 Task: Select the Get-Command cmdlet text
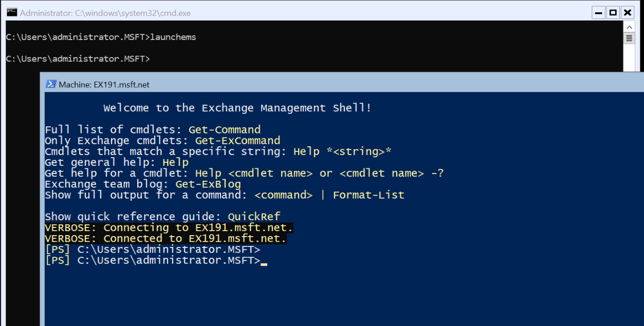tap(224, 129)
